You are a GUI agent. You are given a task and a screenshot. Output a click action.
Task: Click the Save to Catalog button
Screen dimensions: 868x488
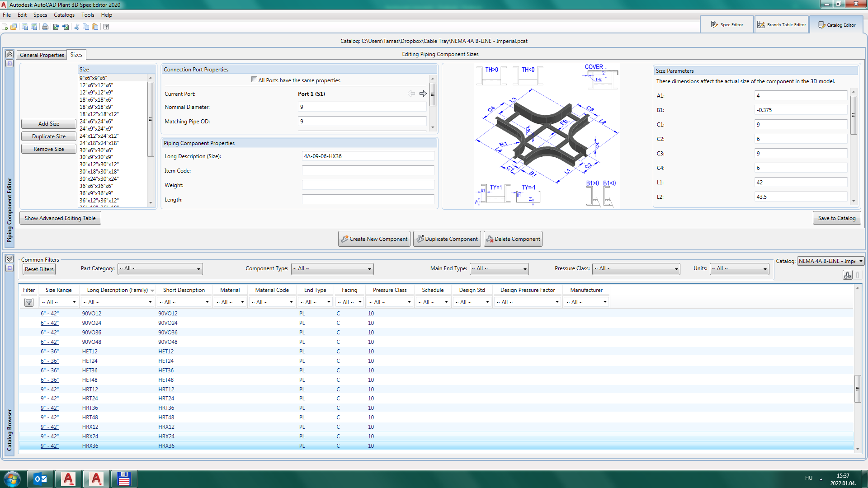coord(836,218)
